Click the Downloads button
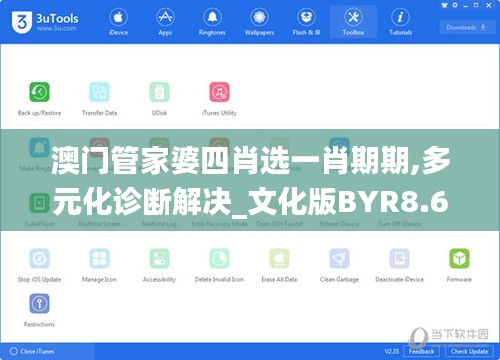 (x=466, y=27)
